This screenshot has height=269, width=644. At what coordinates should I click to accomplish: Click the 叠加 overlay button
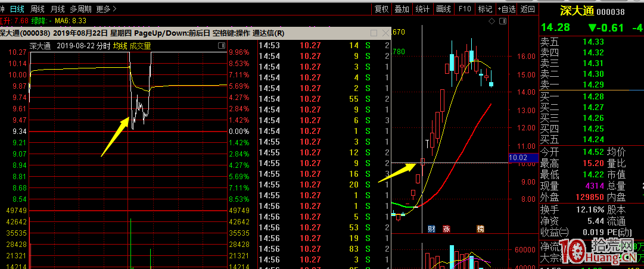click(x=402, y=8)
